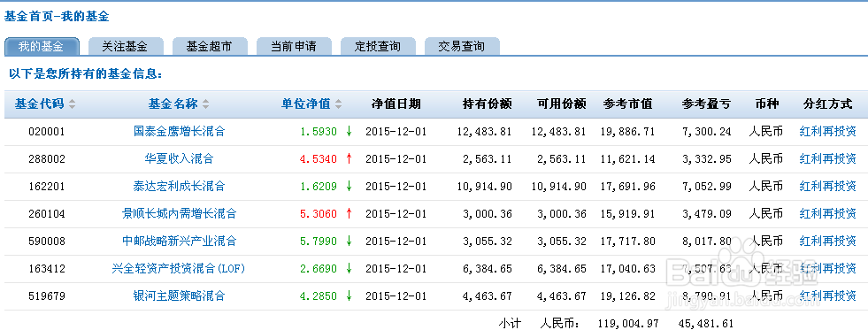Click held shares 10,914.90
The width and height of the screenshot is (868, 330).
tap(485, 187)
